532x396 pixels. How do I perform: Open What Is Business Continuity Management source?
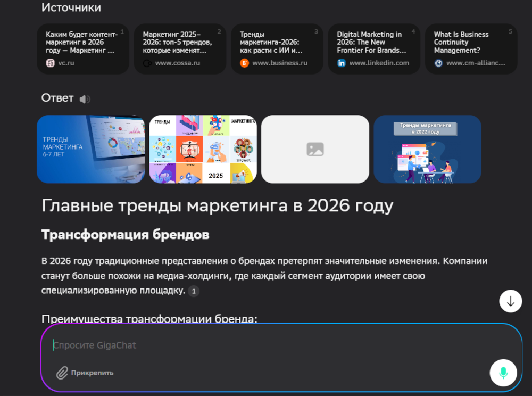pyautogui.click(x=471, y=49)
